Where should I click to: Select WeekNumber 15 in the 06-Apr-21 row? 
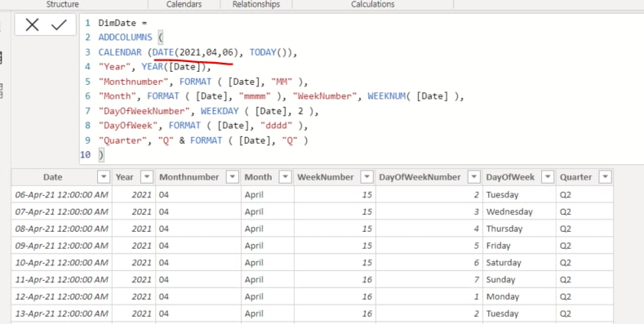click(x=335, y=195)
